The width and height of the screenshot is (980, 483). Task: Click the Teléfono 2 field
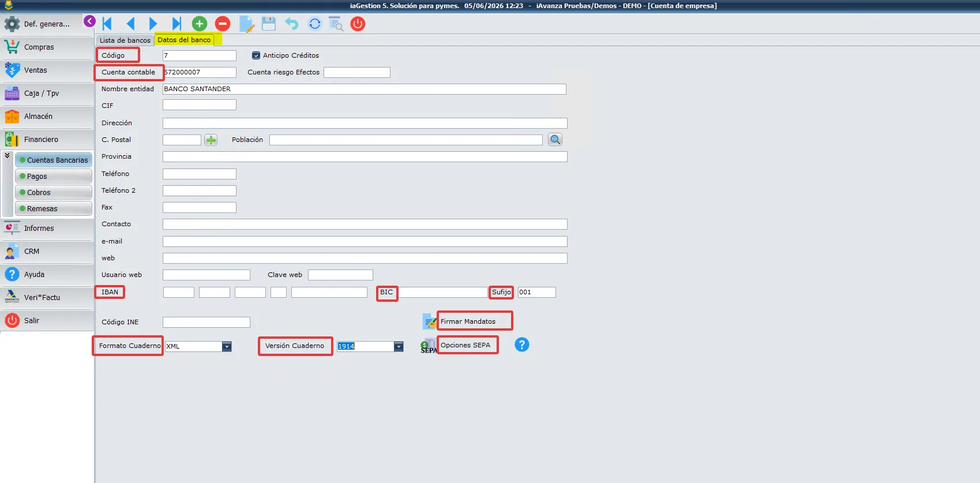click(200, 190)
